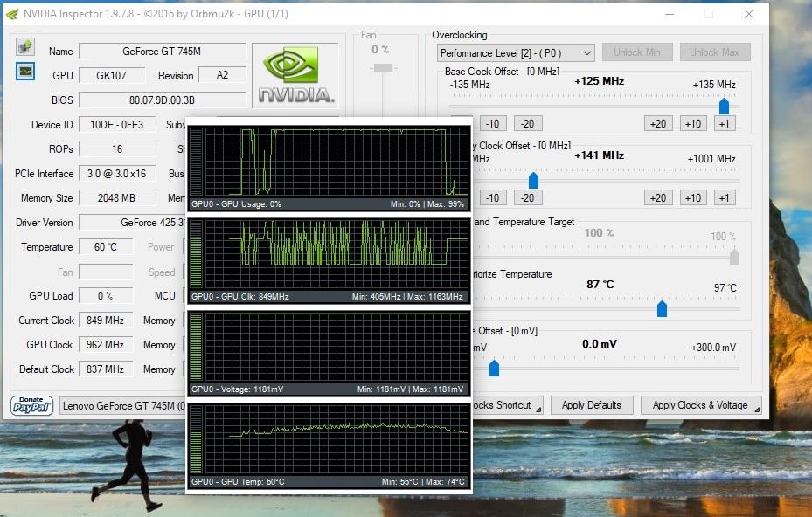Close the NVIDIA Inspector window

pos(749,14)
